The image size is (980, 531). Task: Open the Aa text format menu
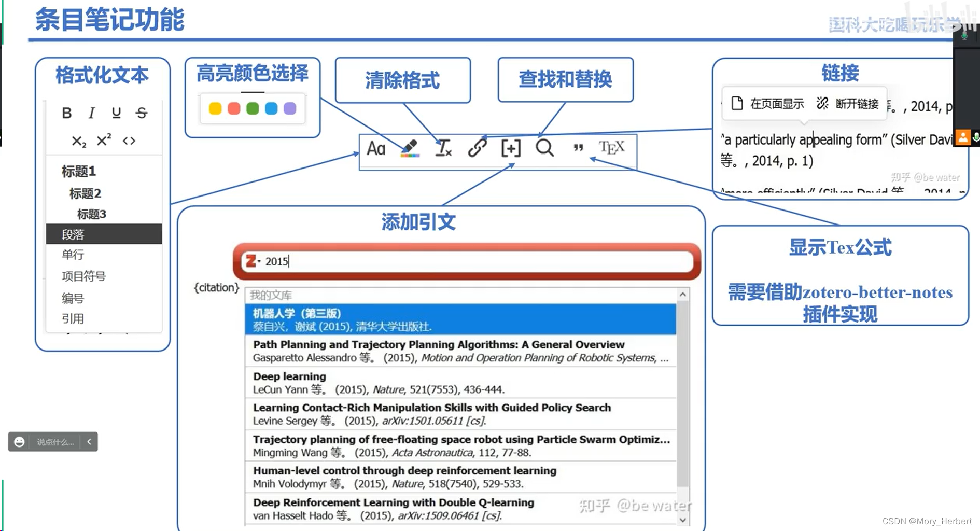376,149
